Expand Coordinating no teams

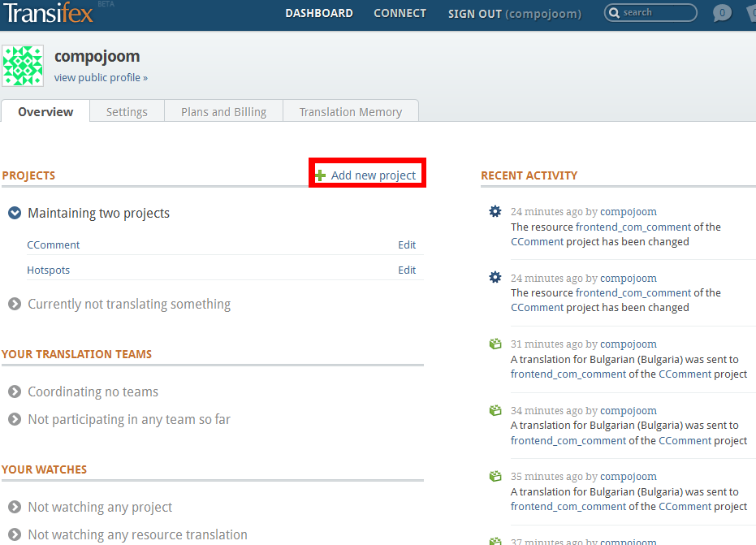(x=15, y=391)
